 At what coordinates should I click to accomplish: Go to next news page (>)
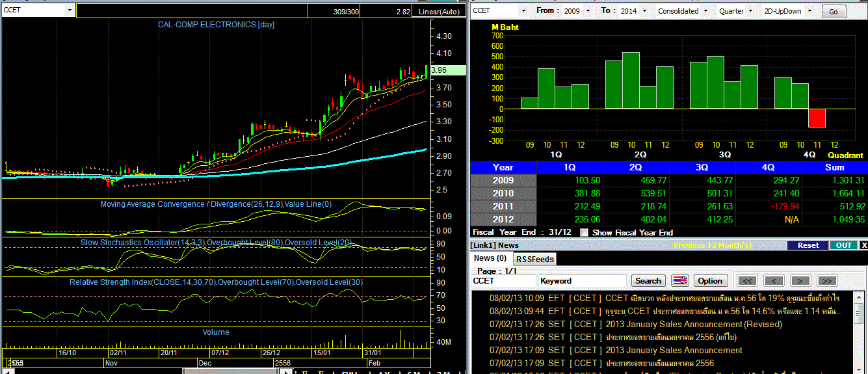[x=800, y=281]
